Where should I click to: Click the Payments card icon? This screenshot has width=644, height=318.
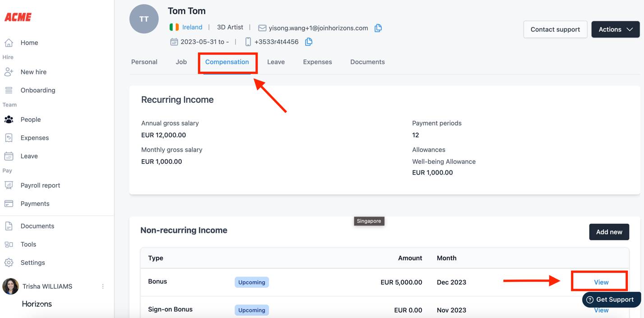coord(9,204)
